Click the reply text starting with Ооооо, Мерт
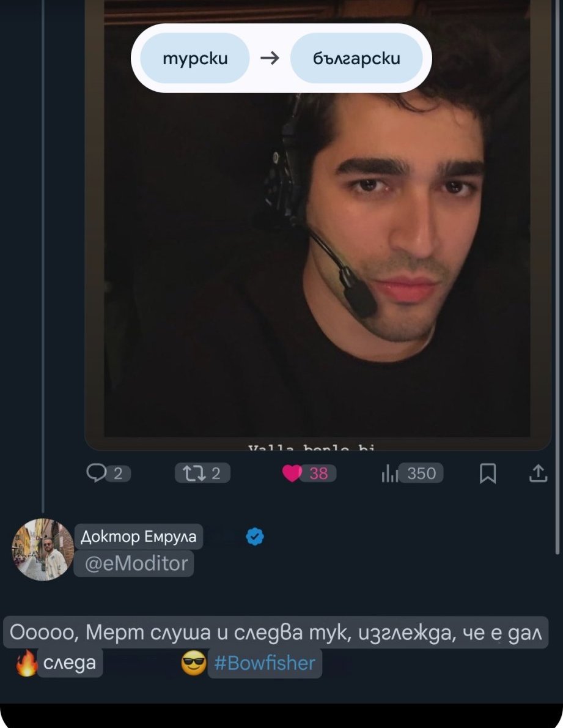Image resolution: width=563 pixels, height=728 pixels. (x=275, y=632)
